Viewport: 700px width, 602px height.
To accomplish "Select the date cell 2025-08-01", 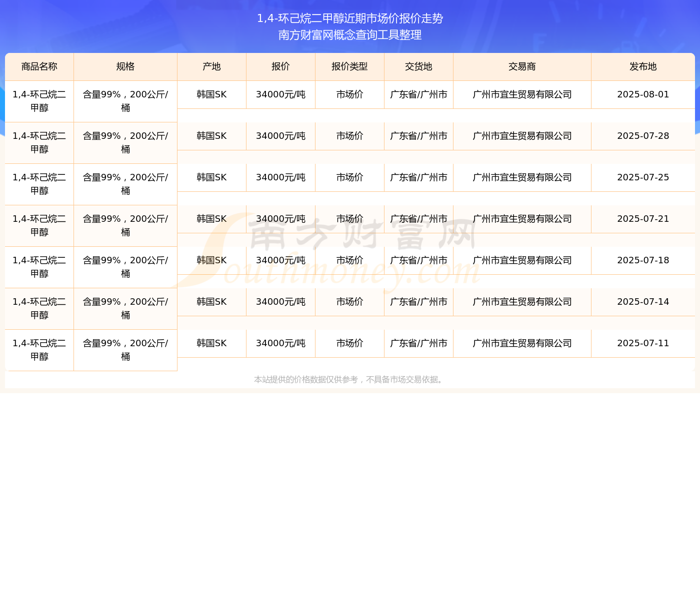I will [x=643, y=94].
